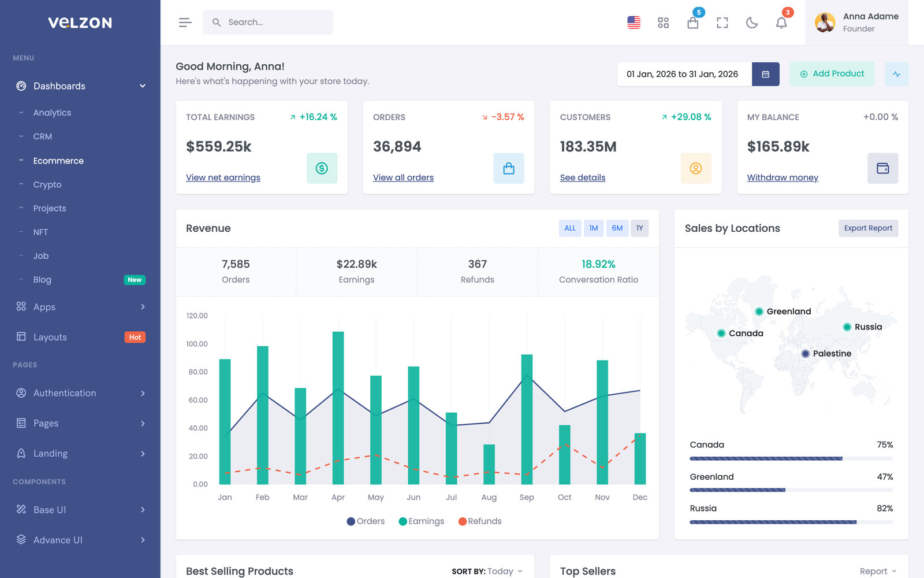Screen dimensions: 924x578
Task: Open See details link in Customers
Action: [x=583, y=177]
